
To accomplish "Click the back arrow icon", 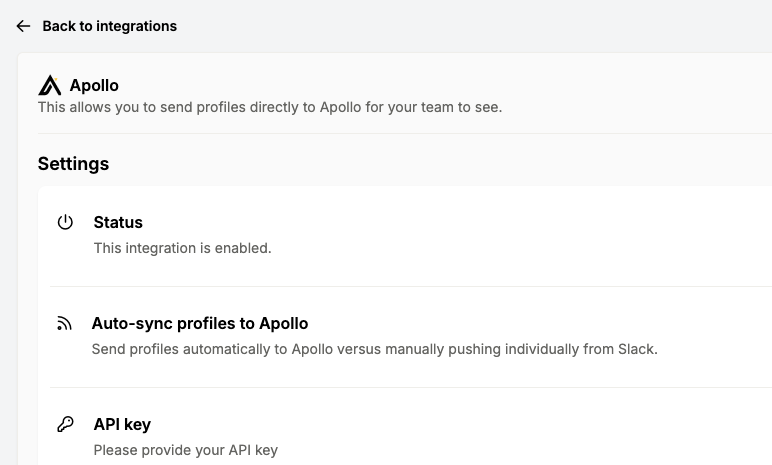I will pyautogui.click(x=23, y=26).
